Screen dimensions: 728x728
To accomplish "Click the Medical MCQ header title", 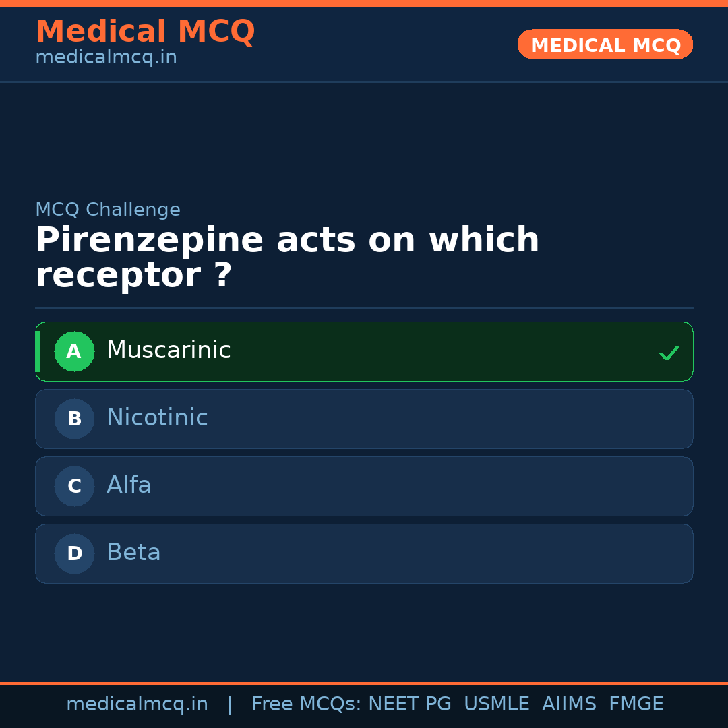I will pyautogui.click(x=145, y=32).
